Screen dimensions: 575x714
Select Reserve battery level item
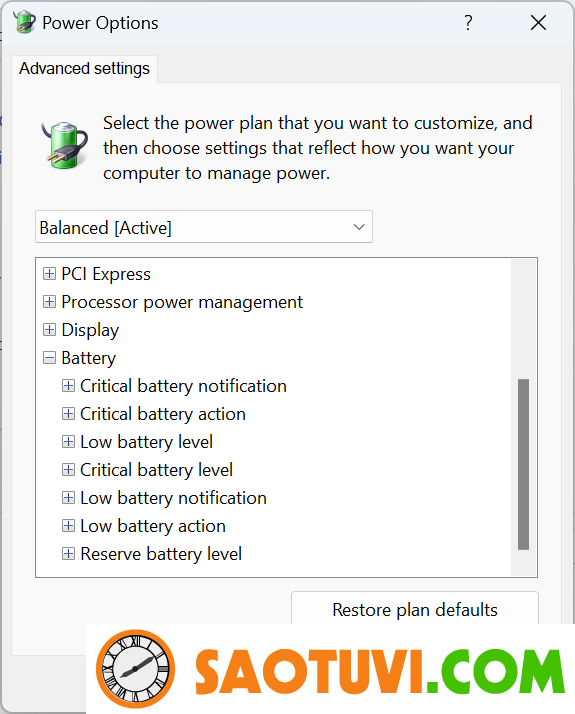[x=161, y=554]
